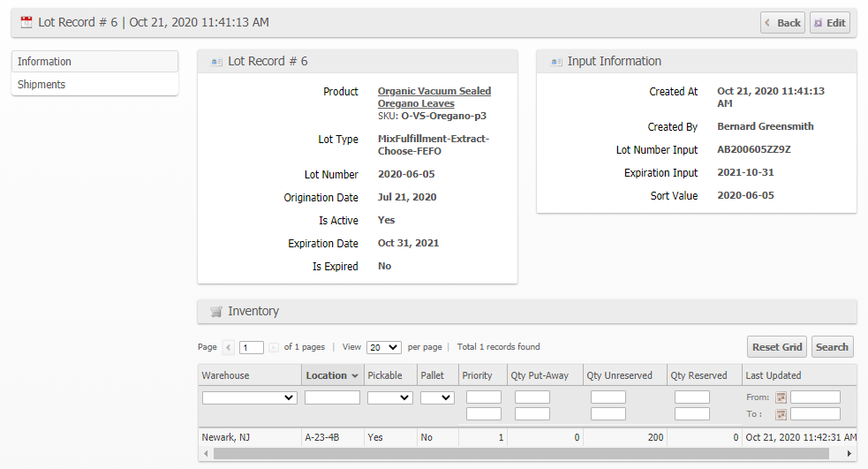Expand the Pickable filter dropdown

point(389,398)
